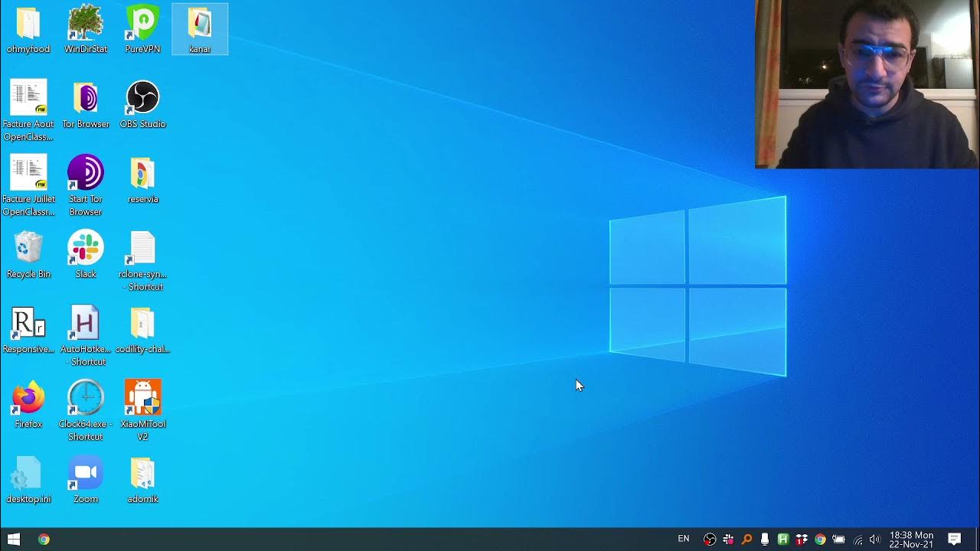This screenshot has width=980, height=551.
Task: Select the rclone-syn... Shortcut file
Action: click(142, 261)
